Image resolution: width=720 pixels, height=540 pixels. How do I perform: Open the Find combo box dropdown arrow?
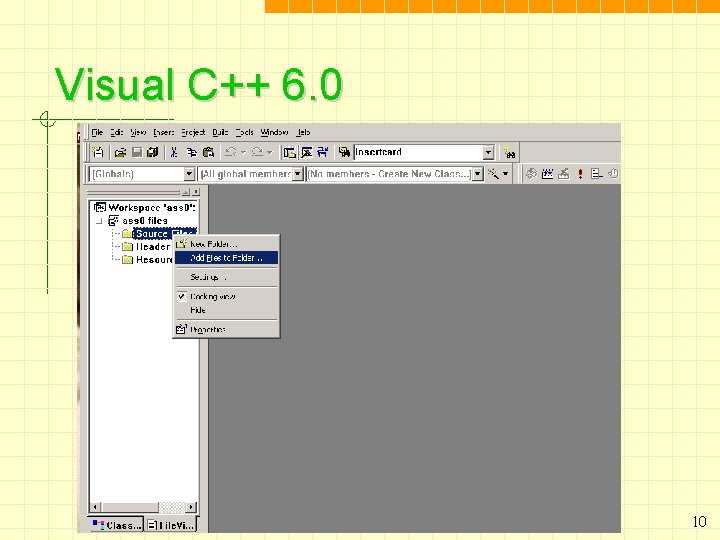tap(489, 152)
